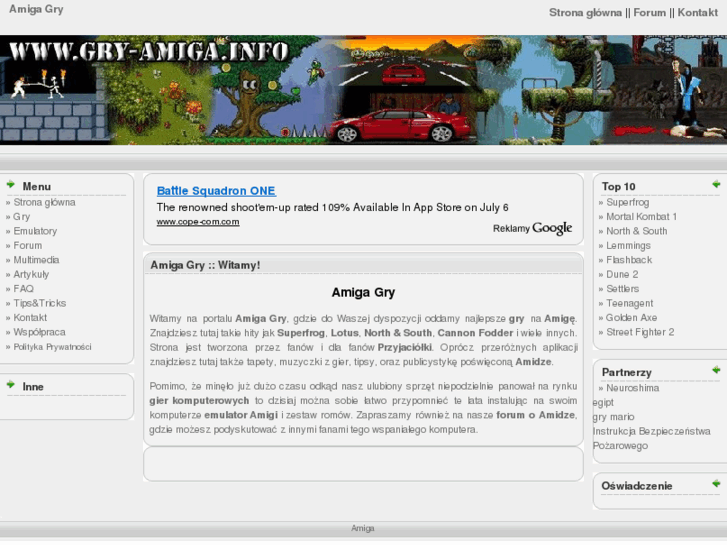
Task: Click the green arrow icon in Top 10
Action: tap(716, 185)
